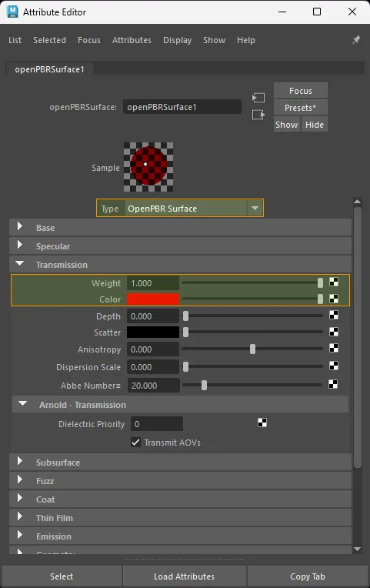Expand the Base section
Viewport: 370px width, 588px height.
click(180, 228)
